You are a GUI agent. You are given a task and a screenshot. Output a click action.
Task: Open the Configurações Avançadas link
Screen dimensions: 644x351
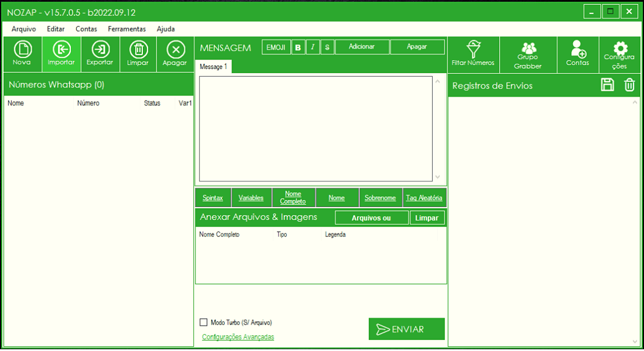pyautogui.click(x=238, y=336)
